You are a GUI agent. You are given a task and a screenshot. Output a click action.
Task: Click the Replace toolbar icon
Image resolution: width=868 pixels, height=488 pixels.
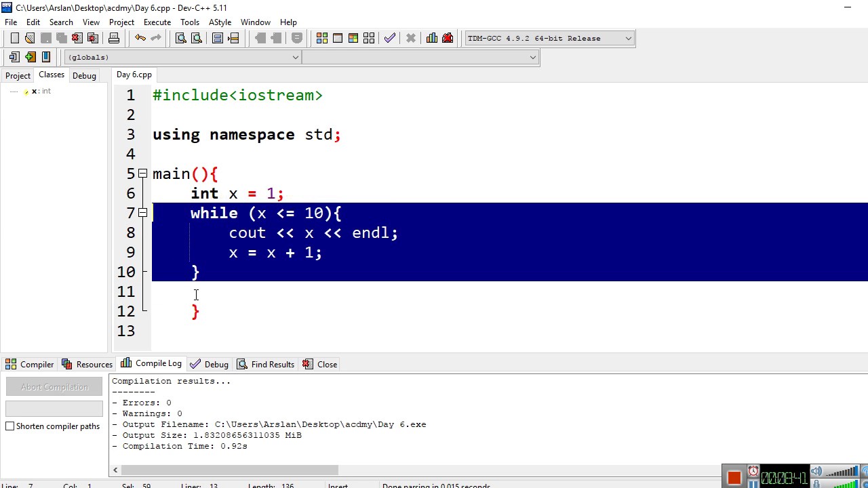[x=197, y=39]
